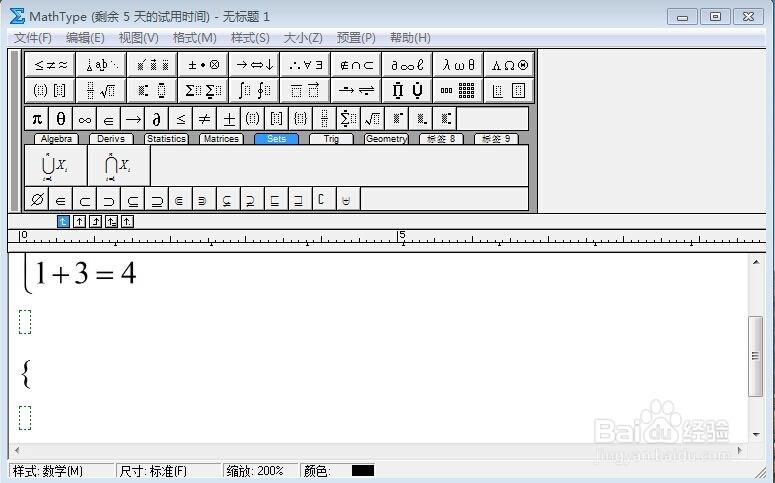This screenshot has height=483, width=775.
Task: Open the 视图(V) menu
Action: (x=138, y=38)
